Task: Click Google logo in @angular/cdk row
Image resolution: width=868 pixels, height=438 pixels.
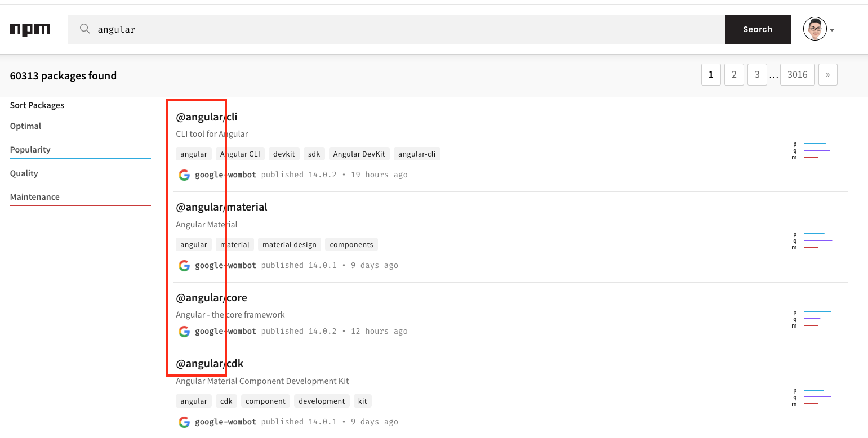Action: pyautogui.click(x=184, y=422)
